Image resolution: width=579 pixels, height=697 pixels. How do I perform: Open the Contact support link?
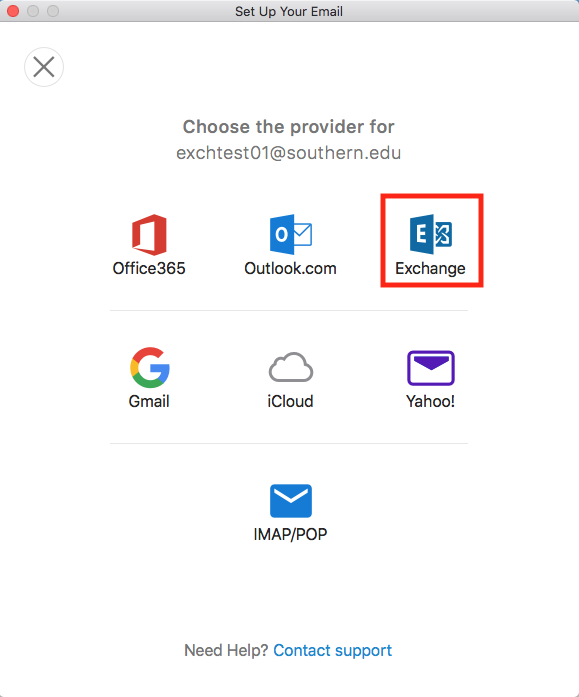coord(332,650)
